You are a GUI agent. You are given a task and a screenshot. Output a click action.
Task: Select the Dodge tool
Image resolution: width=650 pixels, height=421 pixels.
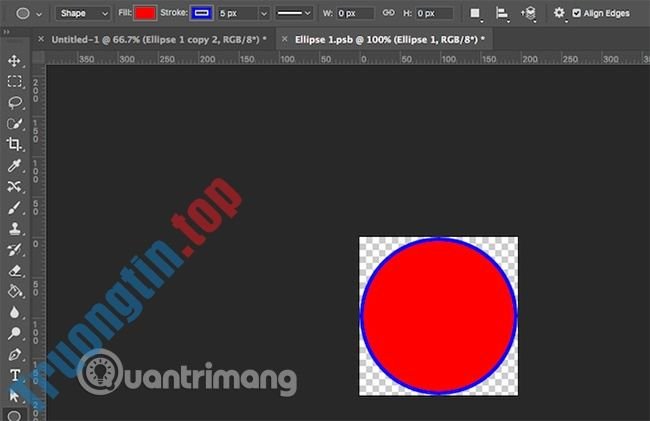tap(15, 333)
